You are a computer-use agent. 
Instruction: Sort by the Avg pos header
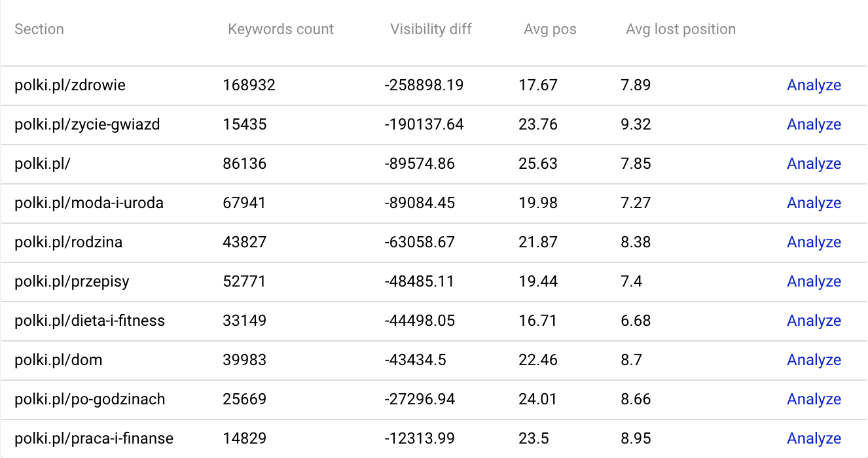pos(550,29)
